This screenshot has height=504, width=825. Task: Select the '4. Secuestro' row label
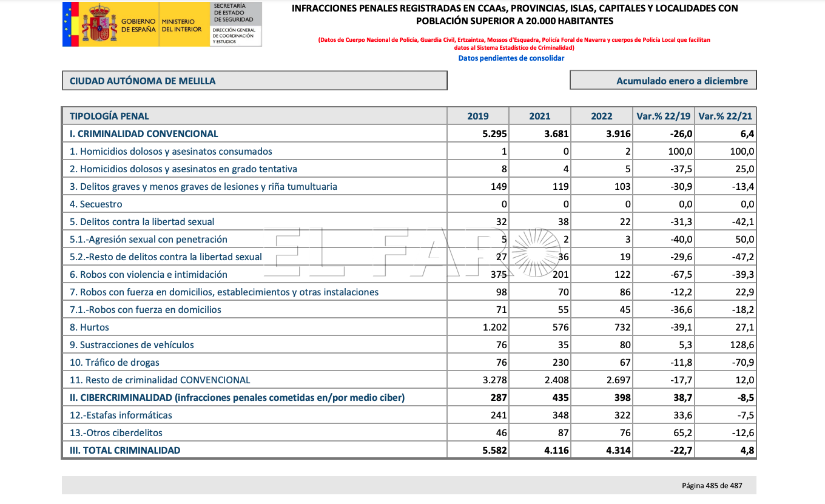tap(96, 204)
